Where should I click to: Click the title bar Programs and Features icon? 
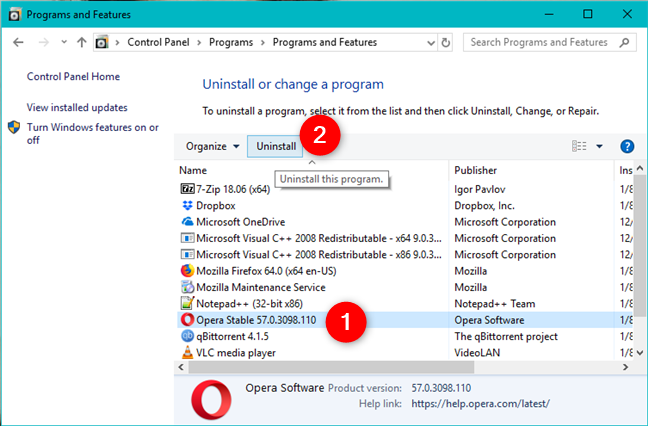(14, 14)
